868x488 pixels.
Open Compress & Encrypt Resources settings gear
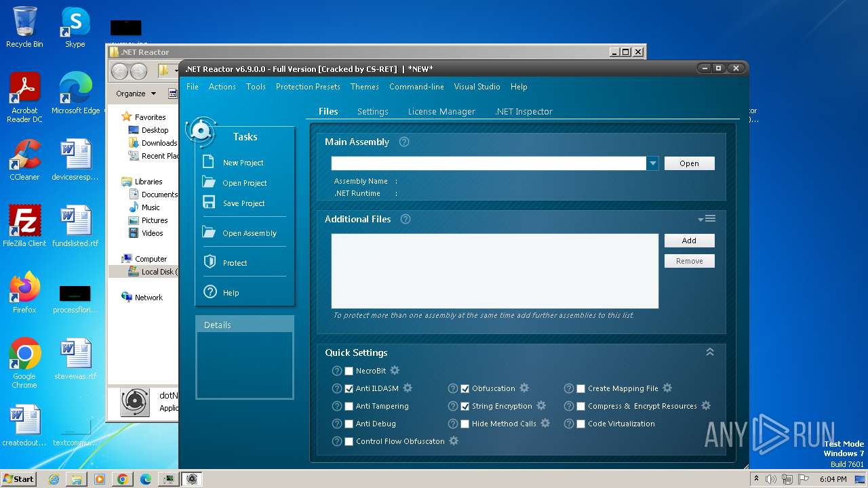(706, 406)
